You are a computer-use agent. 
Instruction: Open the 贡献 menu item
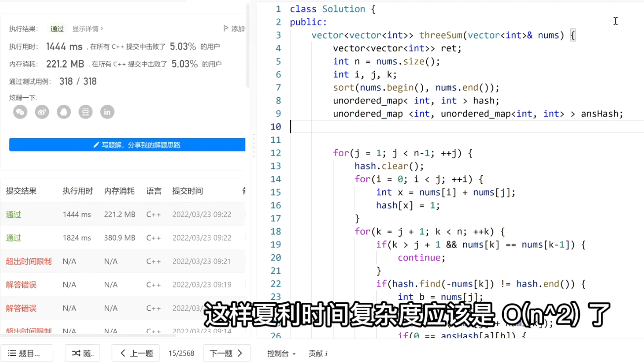tap(317, 353)
